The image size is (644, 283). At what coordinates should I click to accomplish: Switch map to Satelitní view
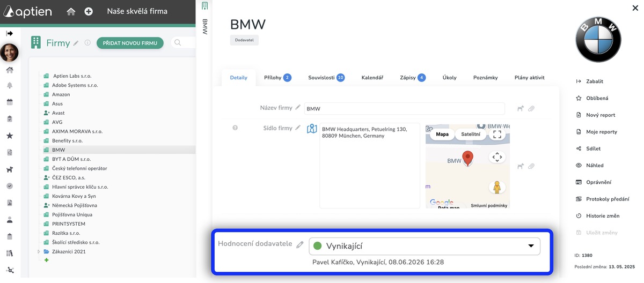[471, 135]
